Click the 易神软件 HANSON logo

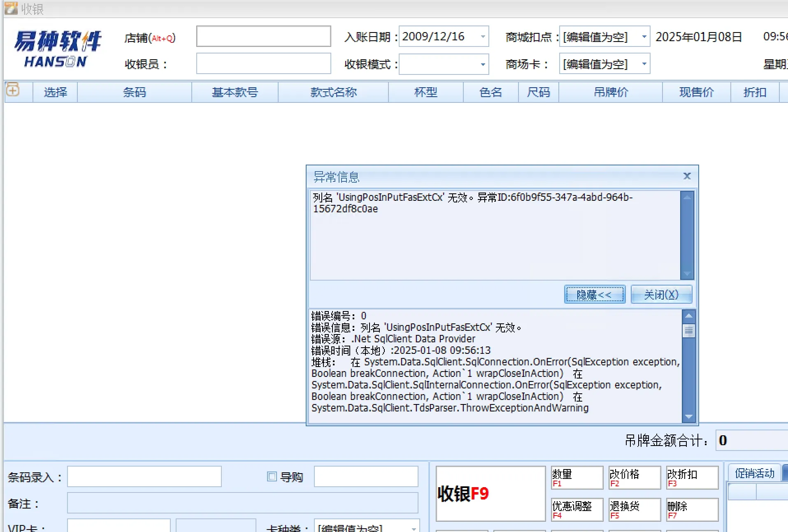(58, 49)
